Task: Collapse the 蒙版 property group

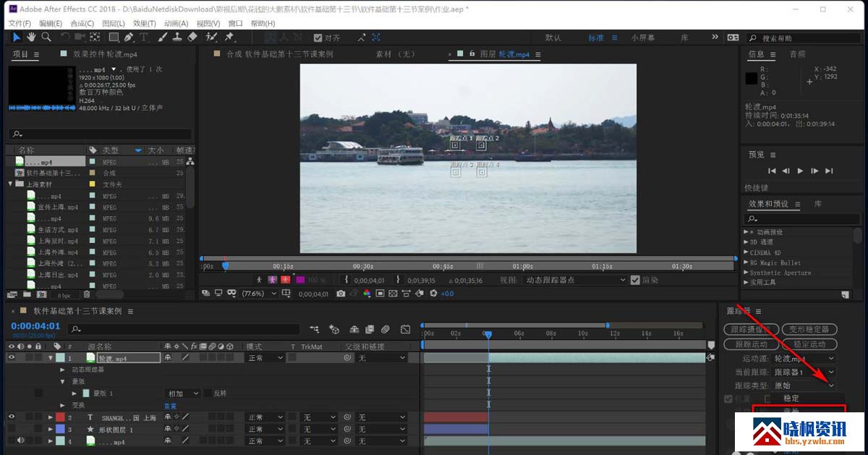Action: tap(64, 381)
